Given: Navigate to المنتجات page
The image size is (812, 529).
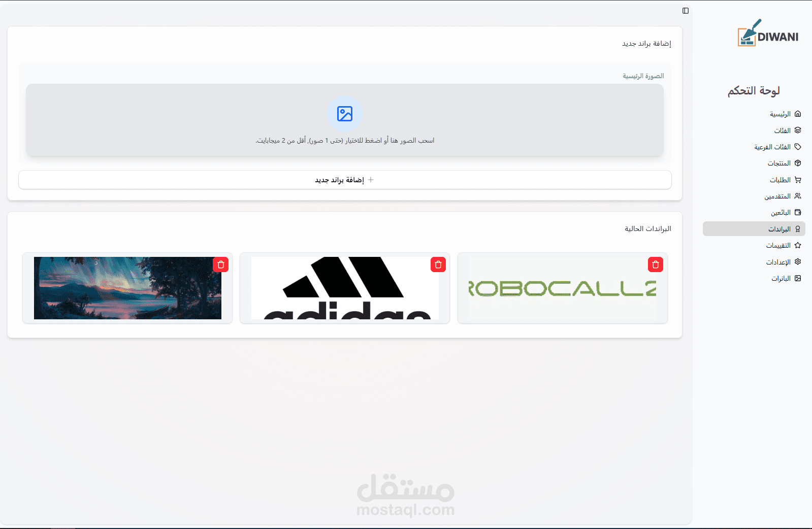Looking at the screenshot, I should (x=754, y=163).
